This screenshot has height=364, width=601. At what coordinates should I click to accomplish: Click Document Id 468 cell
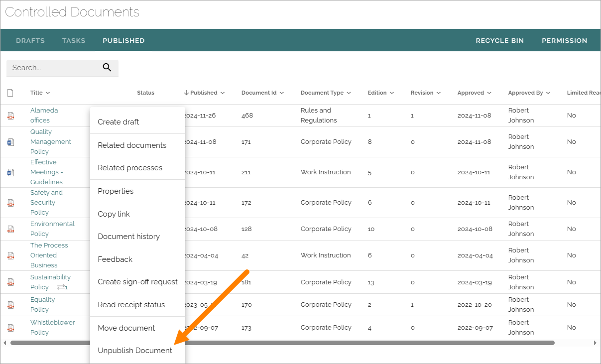247,116
